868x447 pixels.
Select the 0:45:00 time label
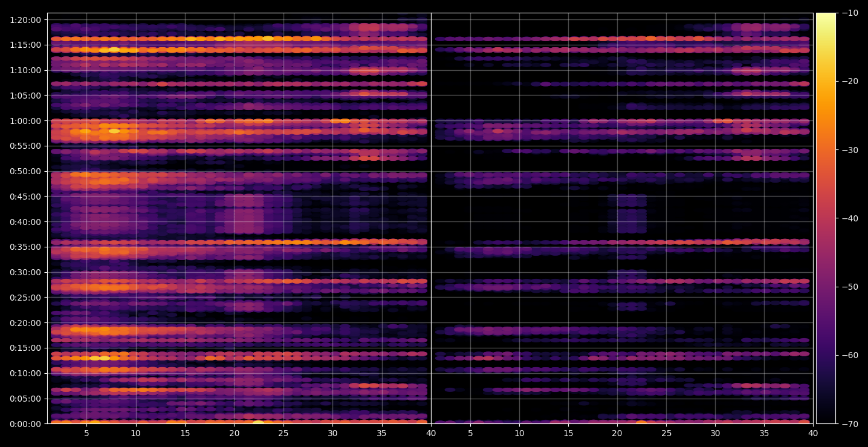tap(25, 197)
